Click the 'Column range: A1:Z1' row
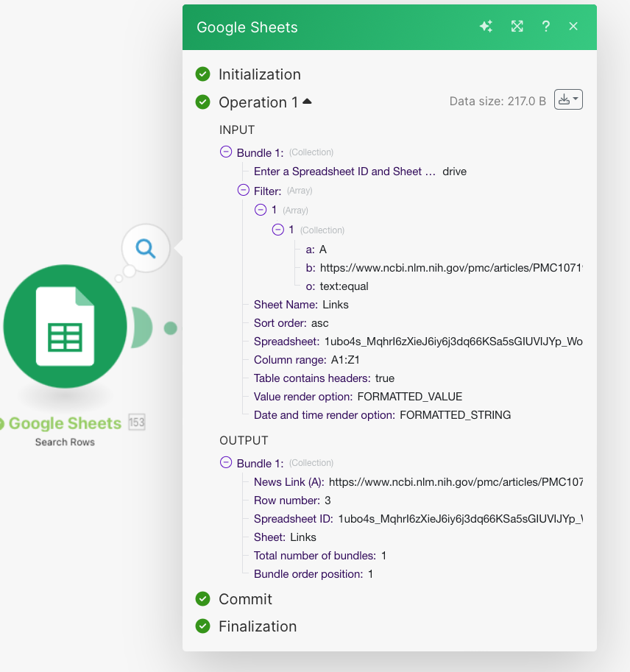This screenshot has height=672, width=630. pyautogui.click(x=307, y=360)
